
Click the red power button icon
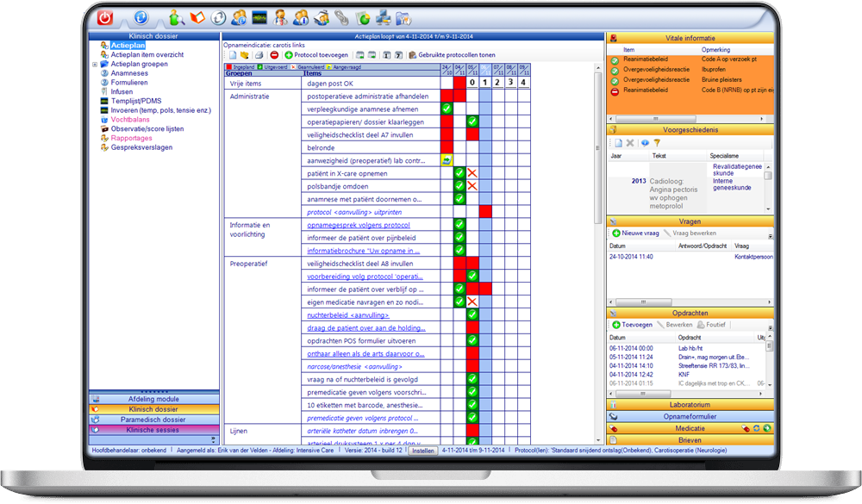pyautogui.click(x=105, y=17)
